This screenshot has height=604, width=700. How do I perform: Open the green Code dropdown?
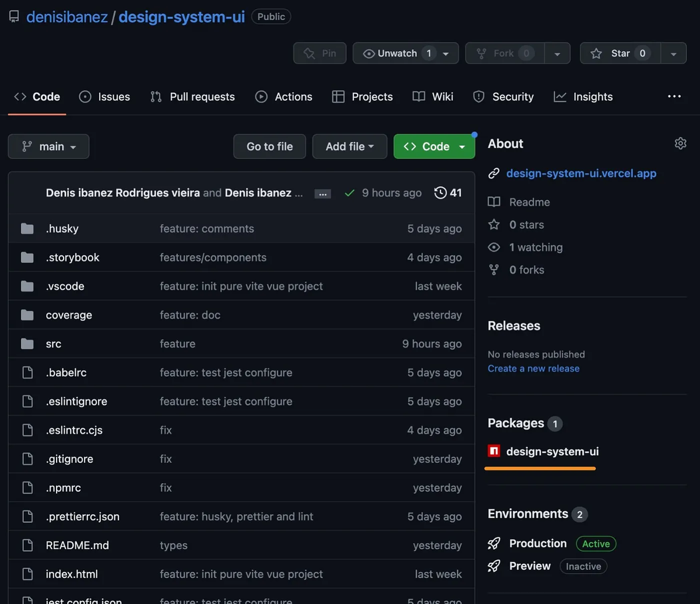[x=435, y=146]
